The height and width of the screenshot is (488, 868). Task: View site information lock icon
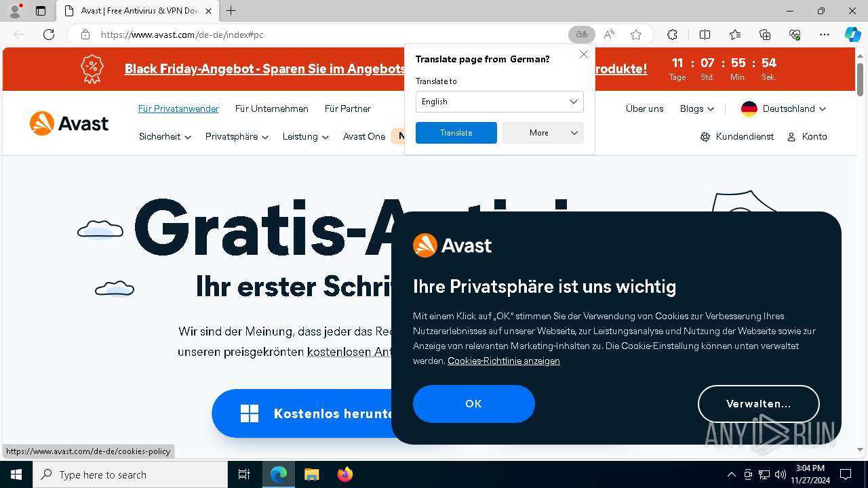(85, 35)
